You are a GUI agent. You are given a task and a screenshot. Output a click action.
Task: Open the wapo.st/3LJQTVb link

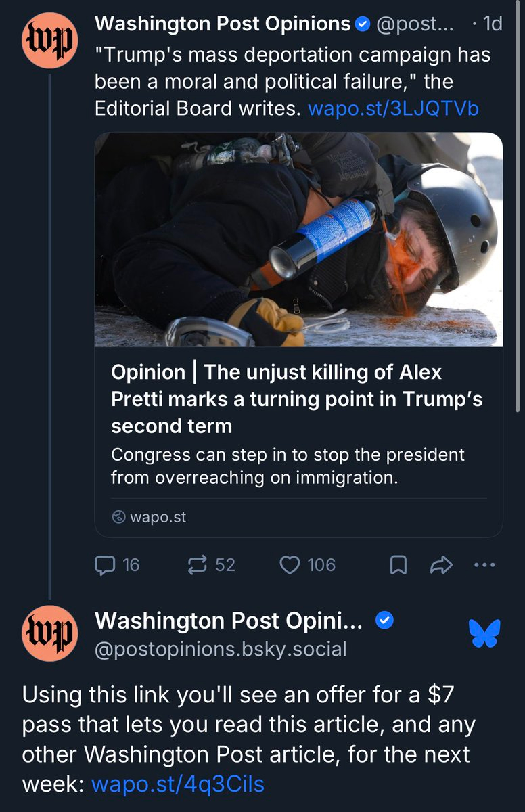pyautogui.click(x=393, y=108)
